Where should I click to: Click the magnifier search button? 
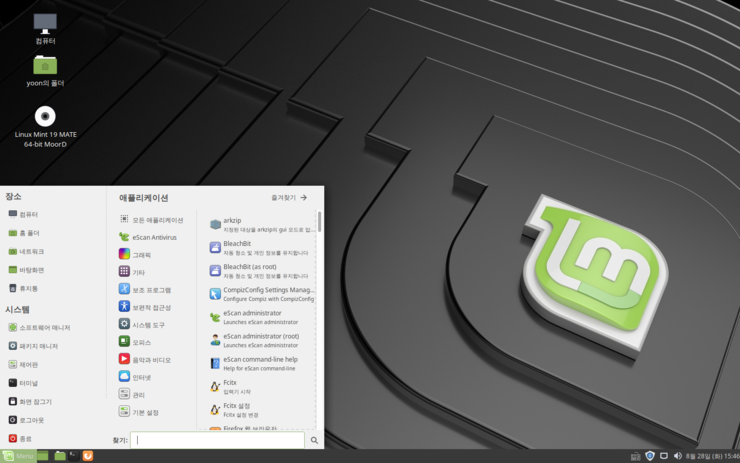coord(314,440)
